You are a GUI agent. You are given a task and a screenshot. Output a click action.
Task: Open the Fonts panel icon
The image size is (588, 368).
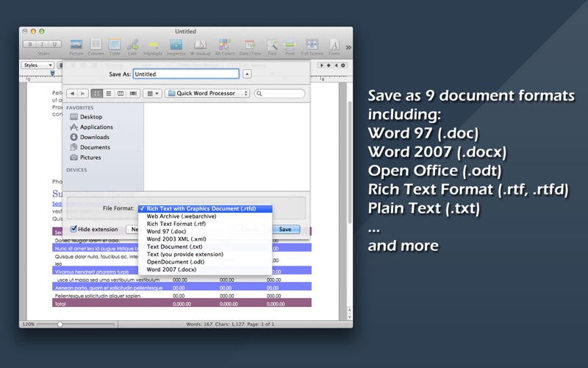point(334,44)
